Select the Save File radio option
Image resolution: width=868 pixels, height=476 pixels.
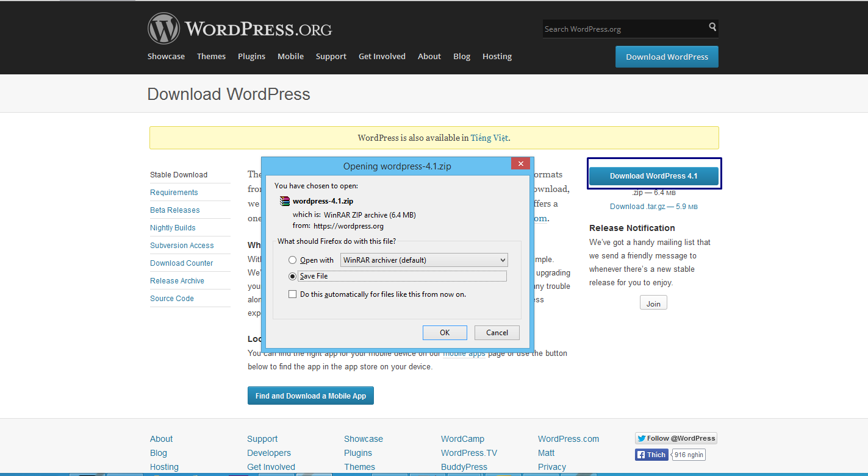[293, 276]
